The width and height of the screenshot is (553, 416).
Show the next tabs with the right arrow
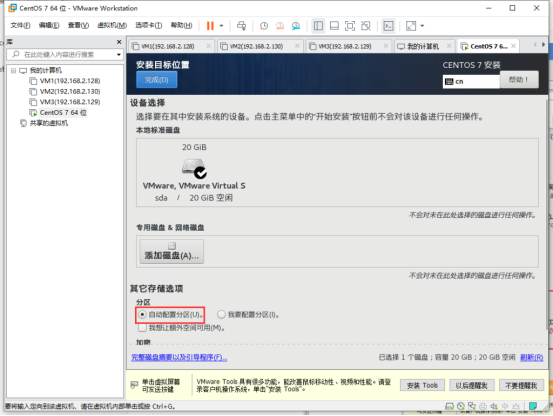pyautogui.click(x=543, y=45)
